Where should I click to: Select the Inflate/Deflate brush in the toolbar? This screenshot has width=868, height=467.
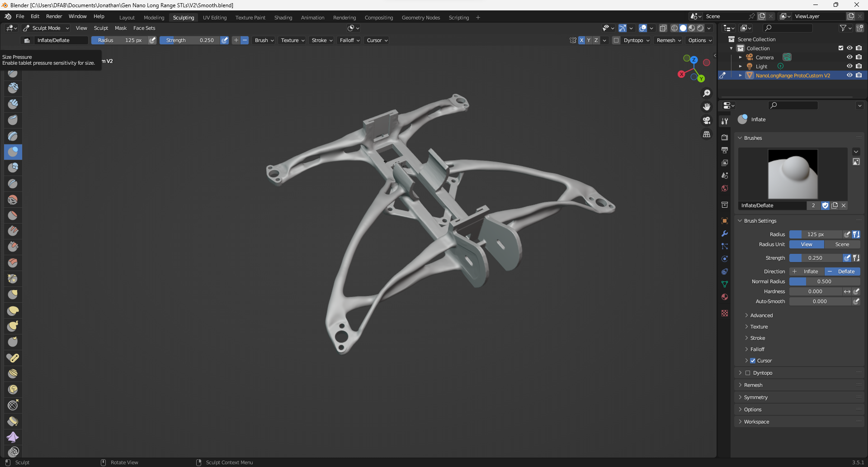(13, 152)
